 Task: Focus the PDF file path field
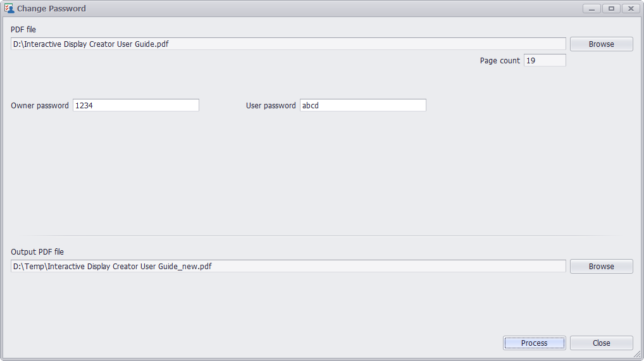pos(288,44)
